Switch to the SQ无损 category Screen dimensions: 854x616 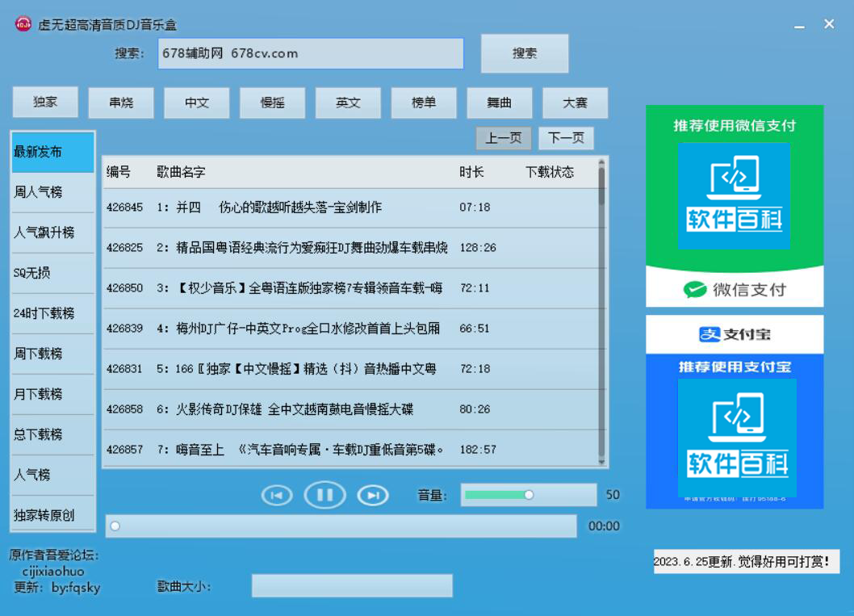pos(52,273)
